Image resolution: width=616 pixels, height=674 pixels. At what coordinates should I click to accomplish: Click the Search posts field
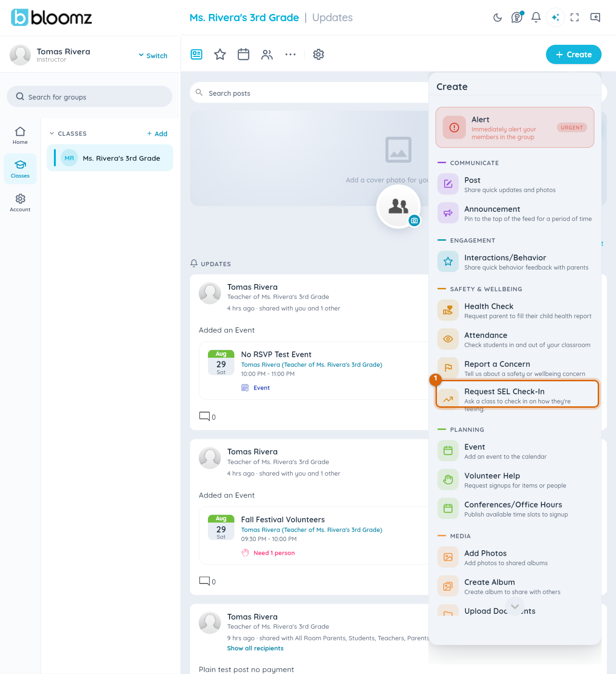tap(309, 92)
